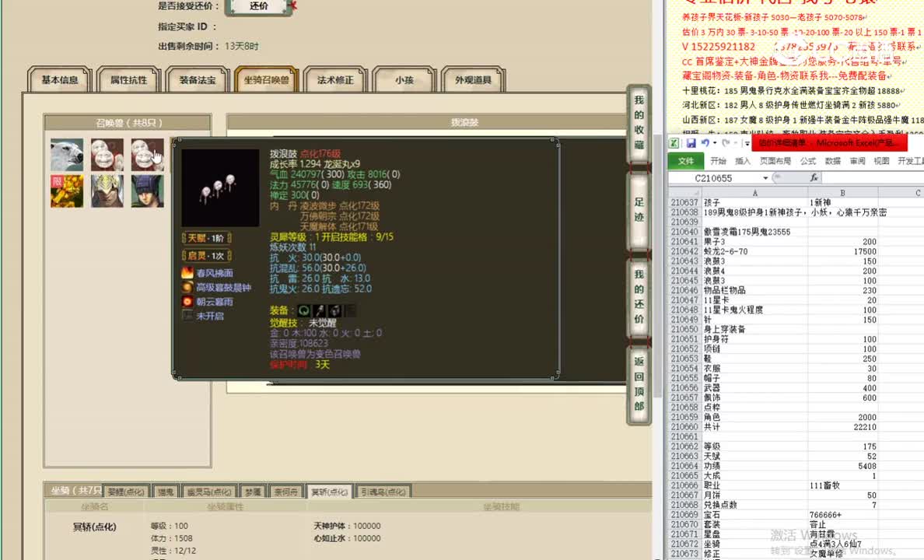Switch to the 属性抗性 tab
924x560 pixels.
(128, 79)
